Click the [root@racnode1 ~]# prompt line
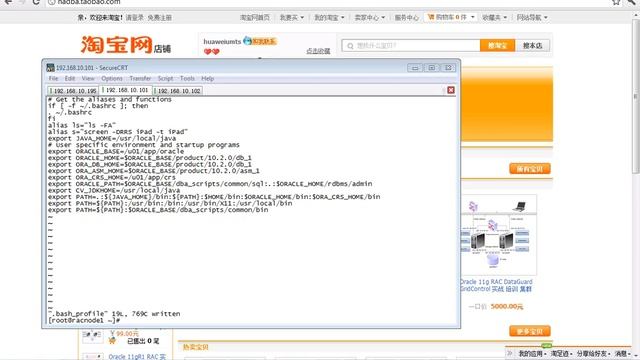The image size is (640, 360). (x=84, y=320)
